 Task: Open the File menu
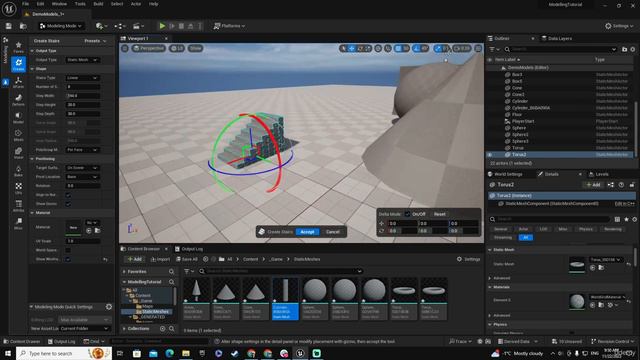(25, 4)
